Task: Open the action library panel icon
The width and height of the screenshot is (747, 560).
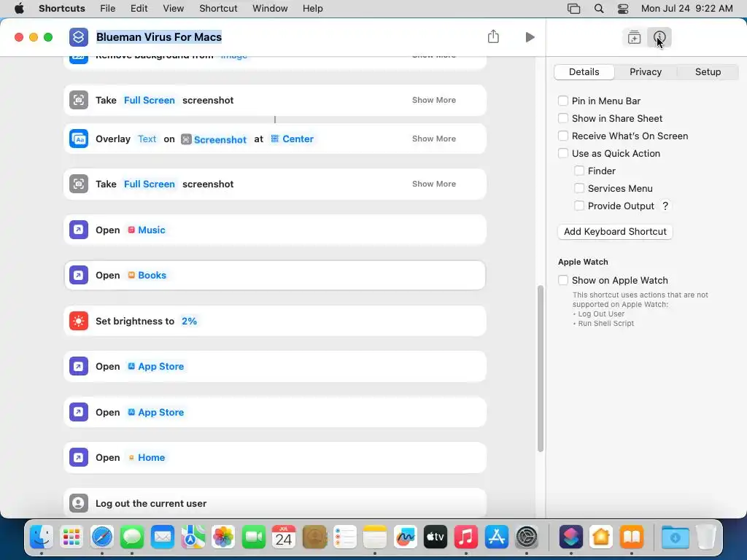Action: tap(634, 37)
